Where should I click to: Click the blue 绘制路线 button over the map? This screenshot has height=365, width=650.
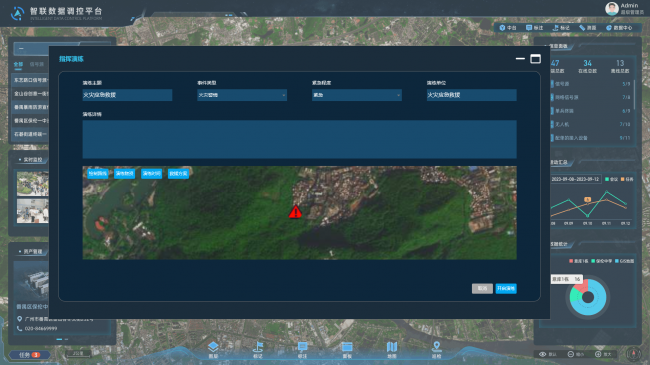pyautogui.click(x=97, y=173)
